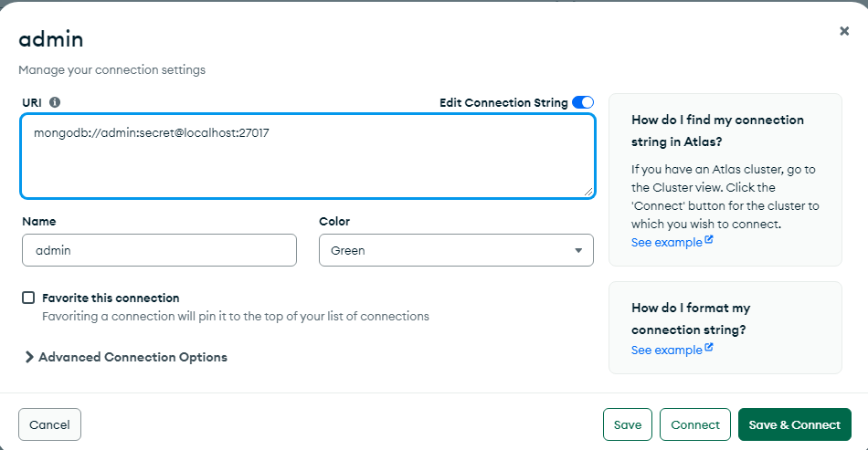Click the Favorite this connection label
The width and height of the screenshot is (868, 450).
(111, 298)
